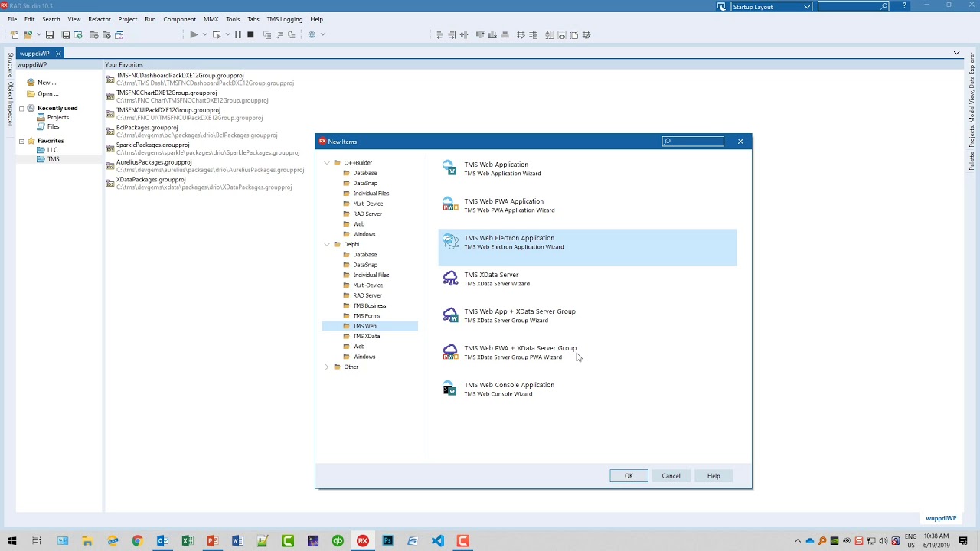Click the New... icon on Welcome Page
The width and height of the screenshot is (980, 551).
[31, 83]
